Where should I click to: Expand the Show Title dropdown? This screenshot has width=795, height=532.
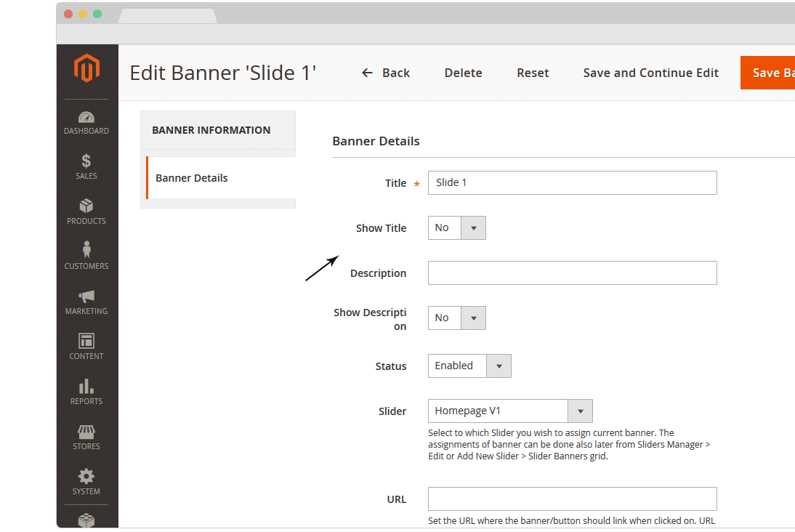coord(457,228)
